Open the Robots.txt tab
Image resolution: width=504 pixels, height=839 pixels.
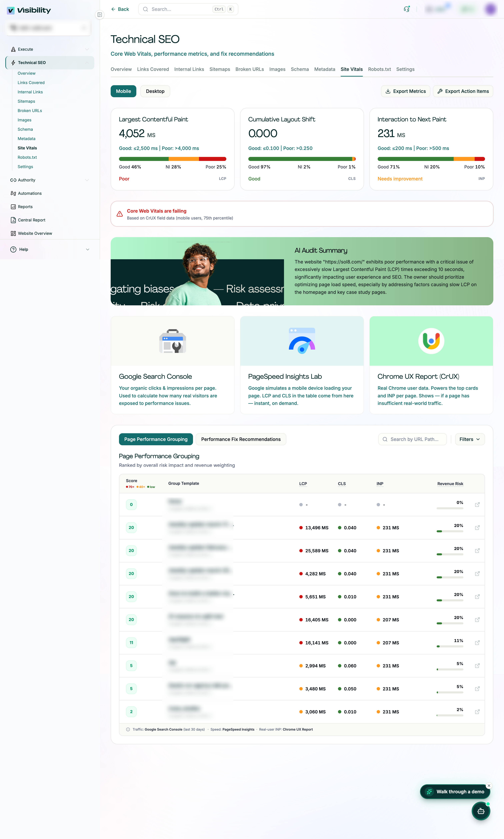click(379, 69)
